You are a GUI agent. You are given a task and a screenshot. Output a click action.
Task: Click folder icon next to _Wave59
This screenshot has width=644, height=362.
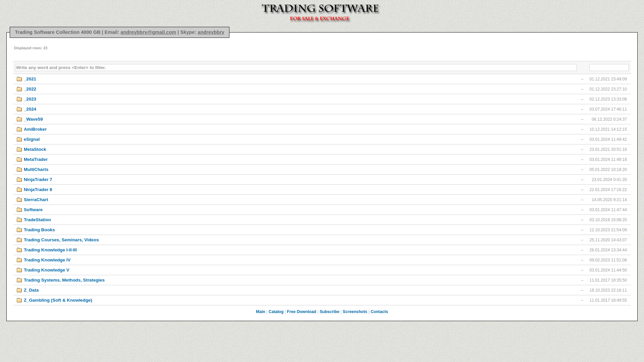pos(19,119)
